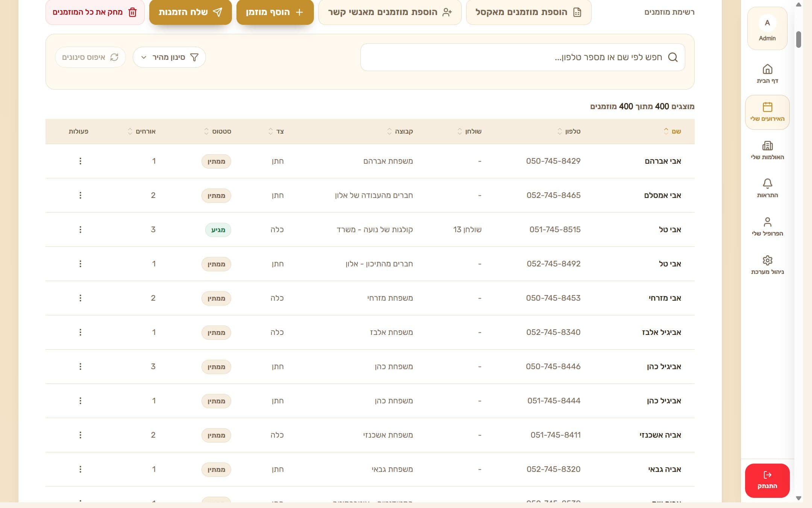This screenshot has width=812, height=508.
Task: Click מחק את כל המוזמנים delete button
Action: 95,12
